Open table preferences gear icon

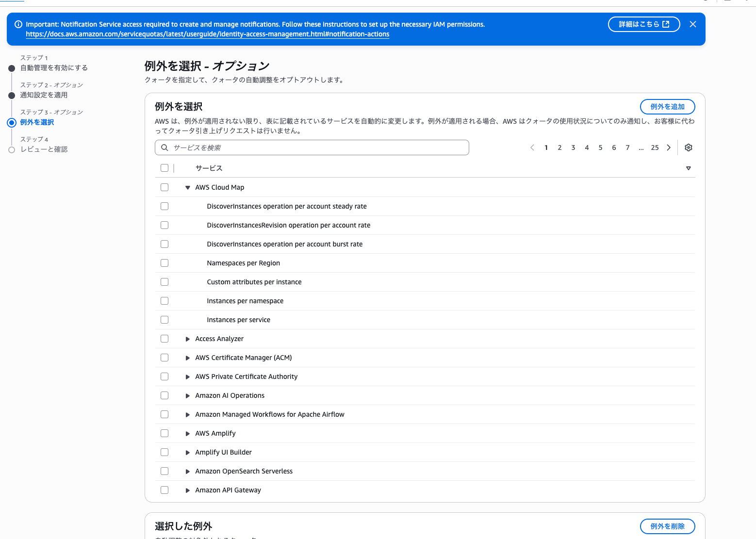coord(689,147)
